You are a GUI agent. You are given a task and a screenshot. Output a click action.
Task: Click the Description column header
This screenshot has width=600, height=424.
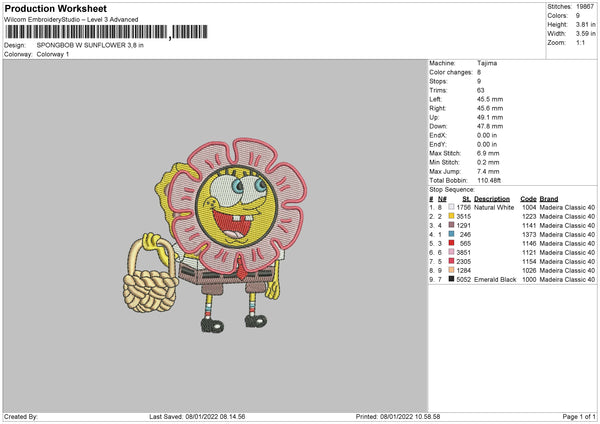click(x=492, y=199)
